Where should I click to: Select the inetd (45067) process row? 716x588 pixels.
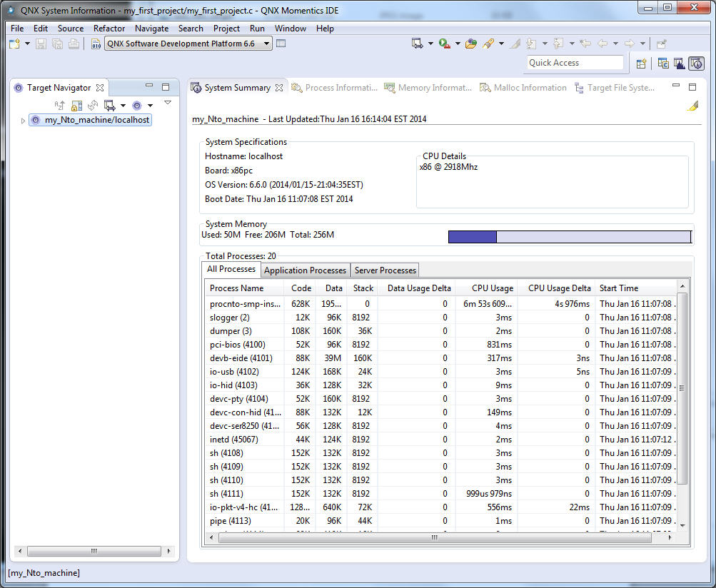[x=441, y=440]
